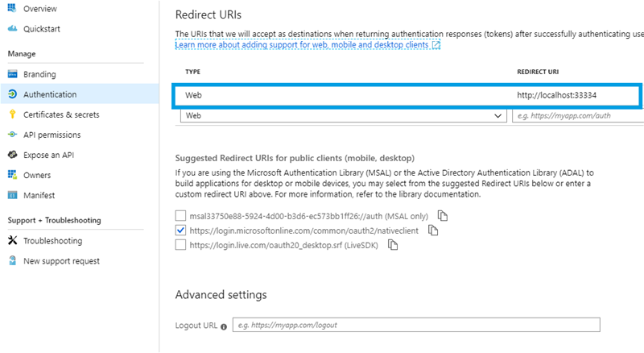
Task: Expand the Web redirect type dropdown
Action: (x=342, y=116)
